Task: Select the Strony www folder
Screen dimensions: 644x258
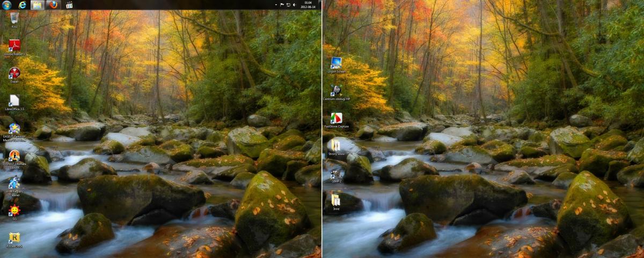Action: click(x=336, y=147)
